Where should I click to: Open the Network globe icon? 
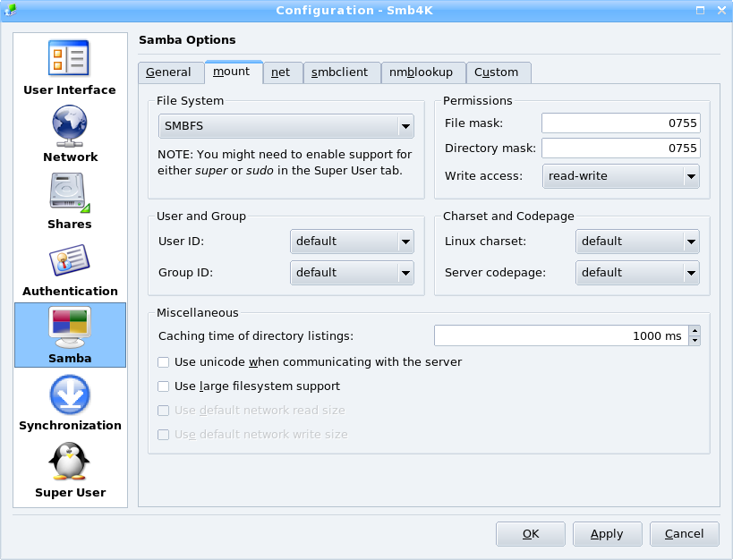(x=69, y=126)
